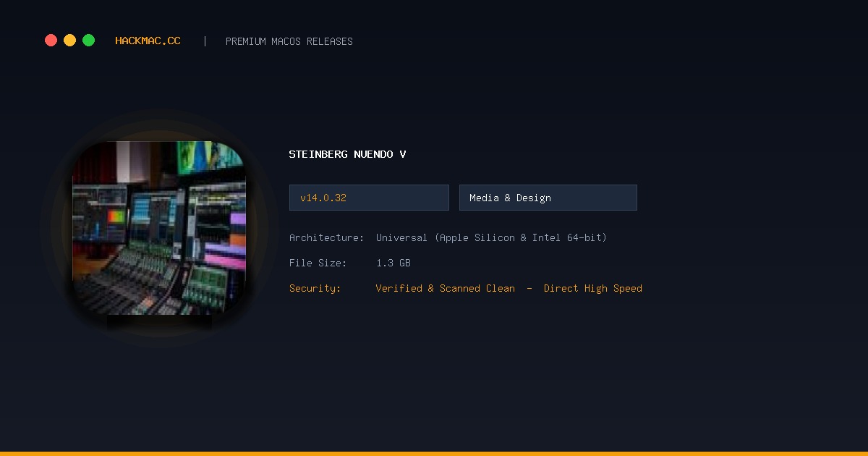Click the green maximize window dot

pyautogui.click(x=88, y=41)
